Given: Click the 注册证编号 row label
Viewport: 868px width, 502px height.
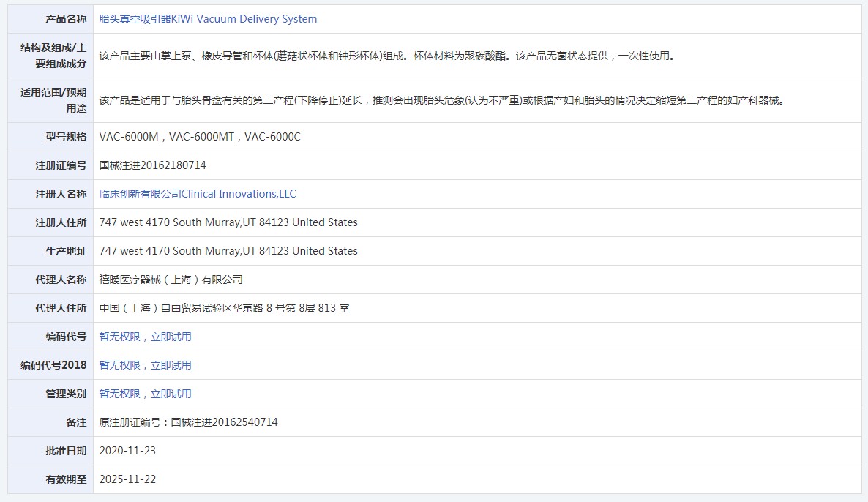Looking at the screenshot, I should [61, 165].
